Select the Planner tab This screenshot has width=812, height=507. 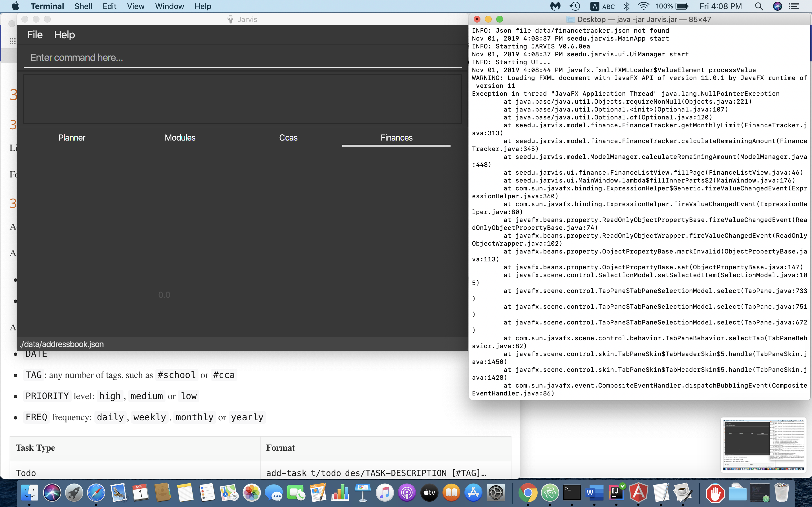[71, 137]
